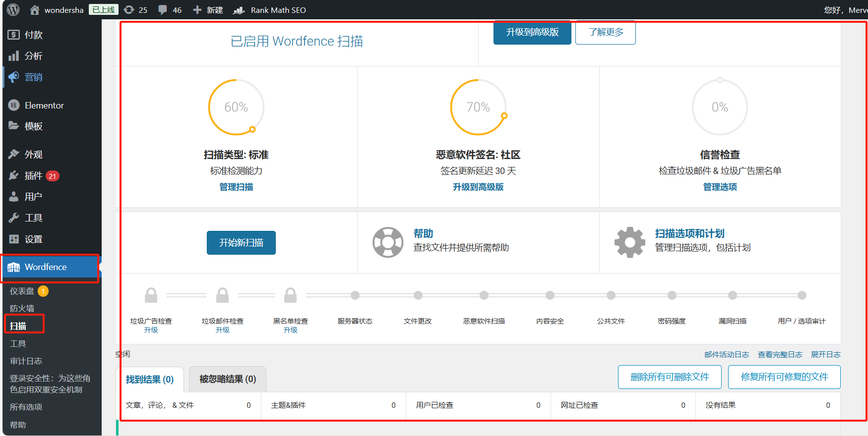Image resolution: width=868 pixels, height=436 pixels.
Task: Start a new scan with 开始新扫描
Action: click(241, 243)
